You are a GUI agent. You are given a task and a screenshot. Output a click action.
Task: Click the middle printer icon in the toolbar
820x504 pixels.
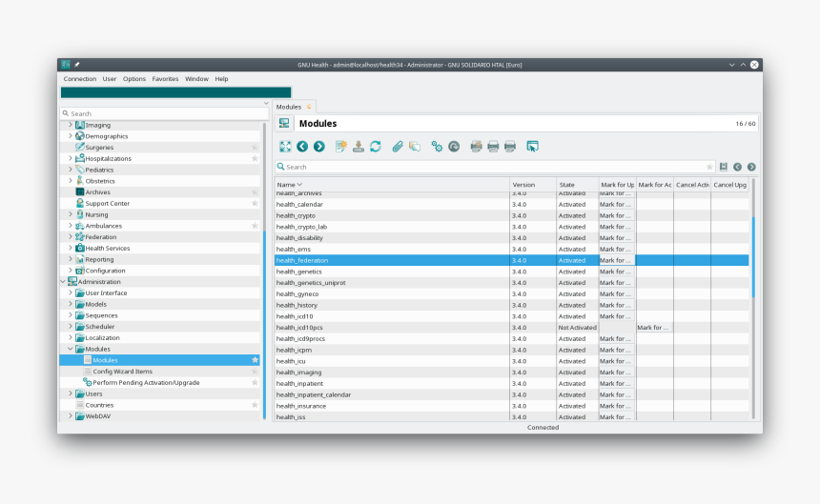(x=493, y=147)
